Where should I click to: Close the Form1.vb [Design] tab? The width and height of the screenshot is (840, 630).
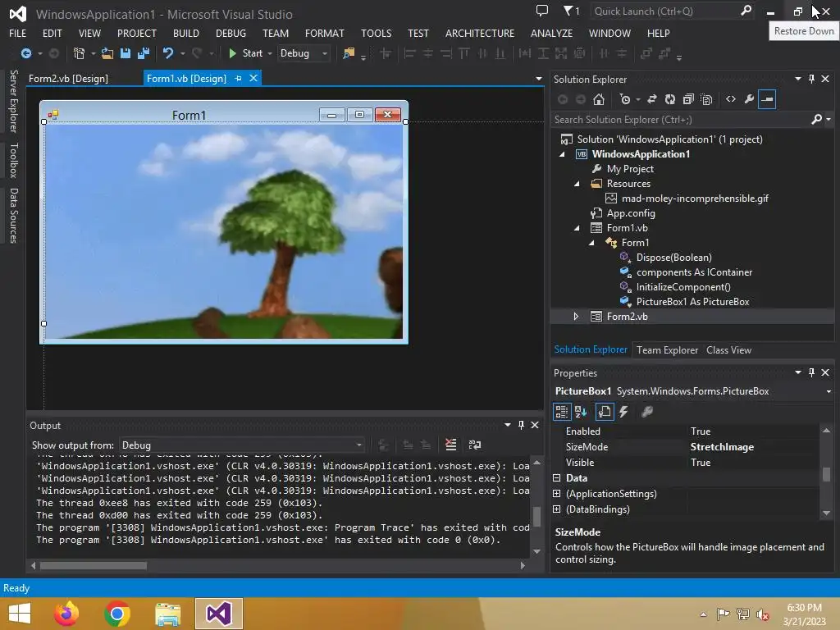[x=253, y=78]
